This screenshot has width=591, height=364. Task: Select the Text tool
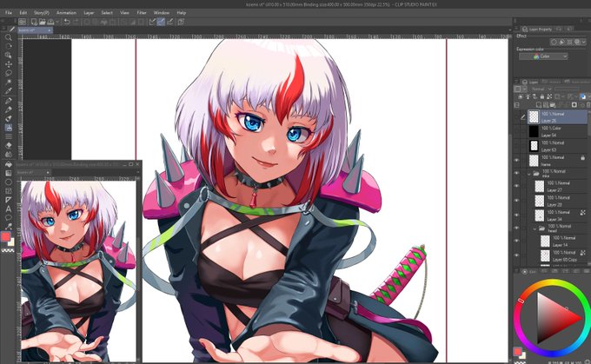[x=9, y=209]
